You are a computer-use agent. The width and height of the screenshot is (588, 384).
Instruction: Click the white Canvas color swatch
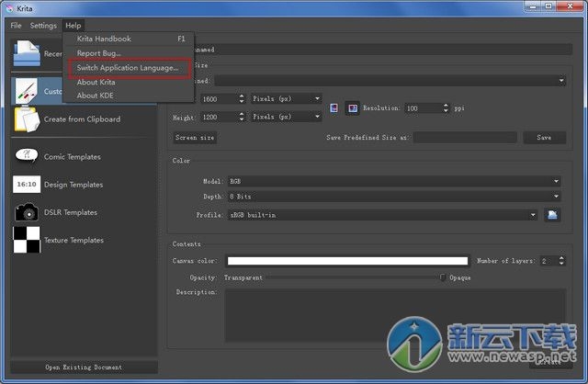347,261
